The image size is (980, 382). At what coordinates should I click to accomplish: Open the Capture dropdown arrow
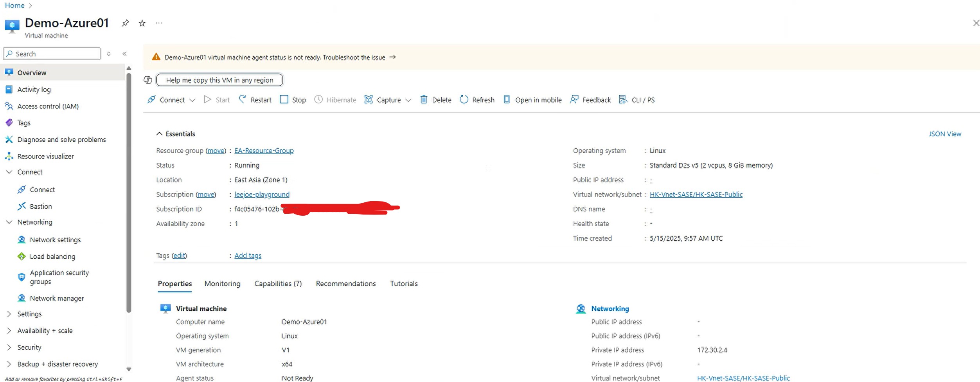coord(408,100)
